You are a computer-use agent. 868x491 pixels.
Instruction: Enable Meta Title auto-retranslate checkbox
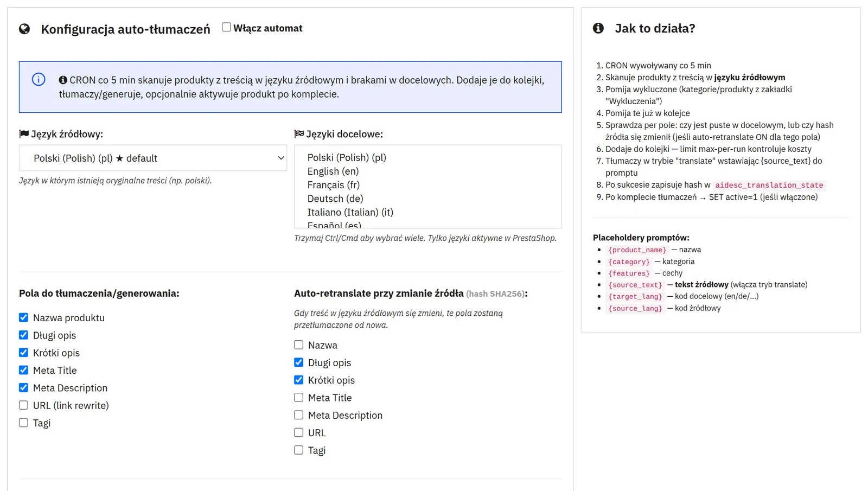coord(298,398)
